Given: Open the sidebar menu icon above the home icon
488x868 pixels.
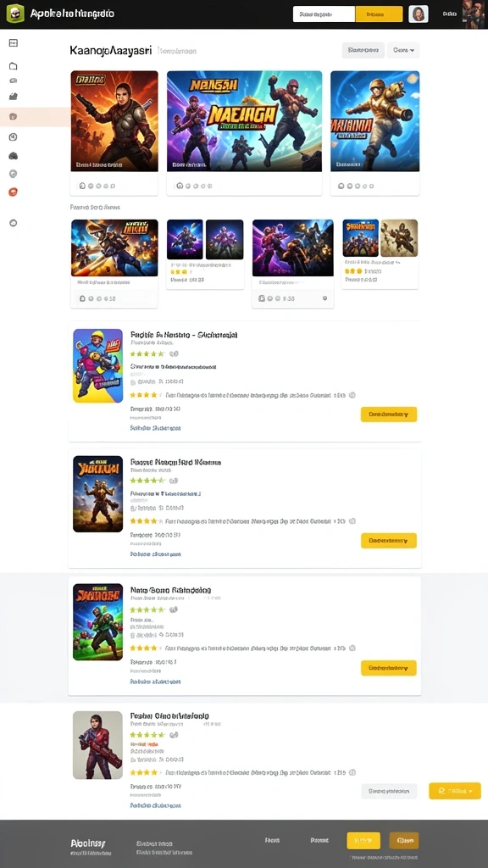Looking at the screenshot, I should tap(14, 43).
